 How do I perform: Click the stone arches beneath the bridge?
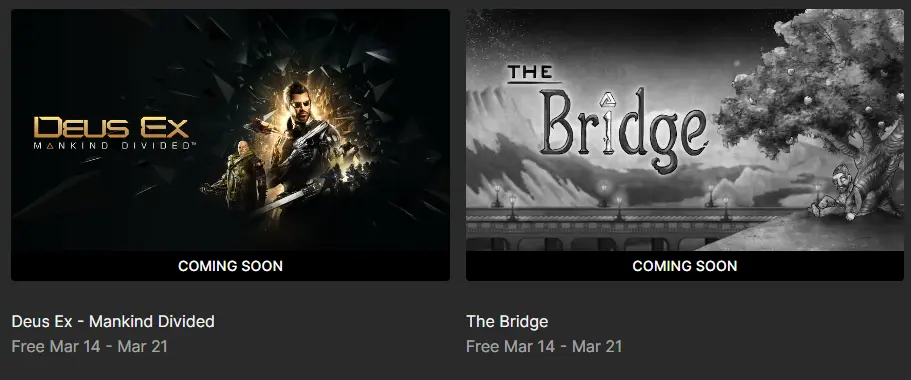tap(587, 243)
